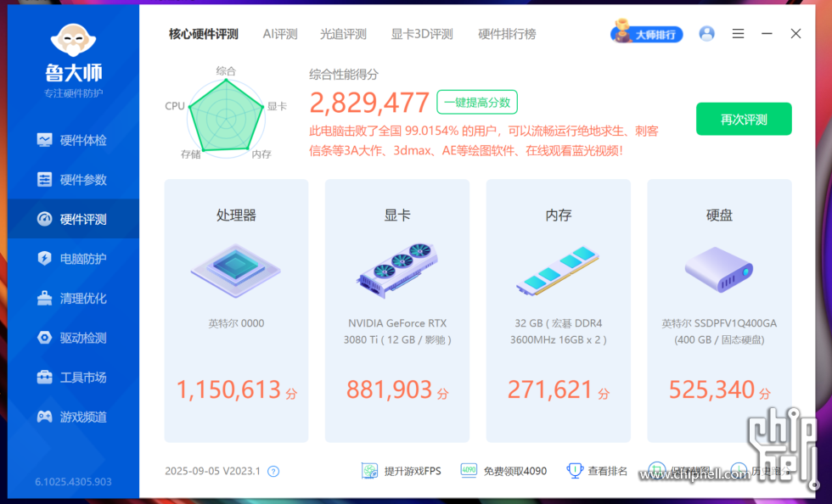
Task: Click the processor chip illustration
Action: [x=236, y=270]
